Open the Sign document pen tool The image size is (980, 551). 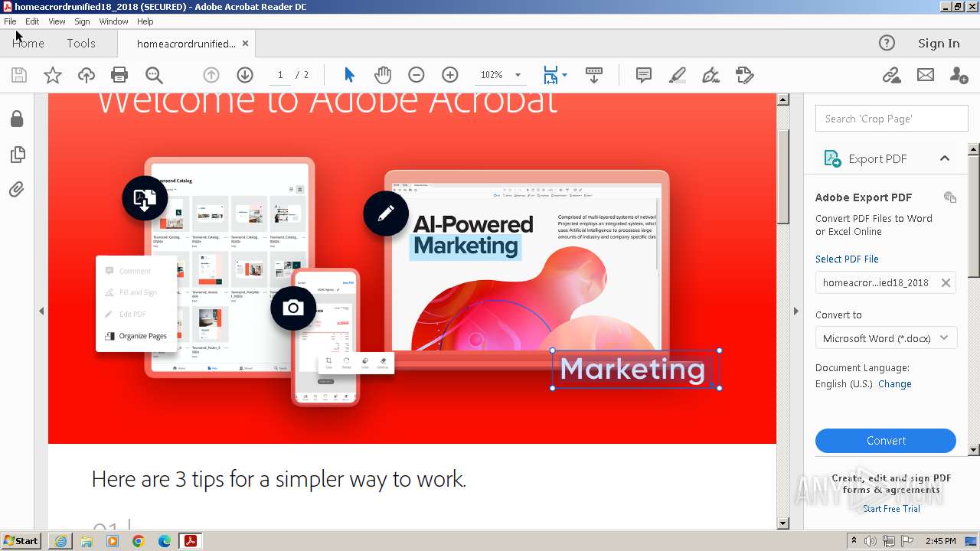pos(710,75)
